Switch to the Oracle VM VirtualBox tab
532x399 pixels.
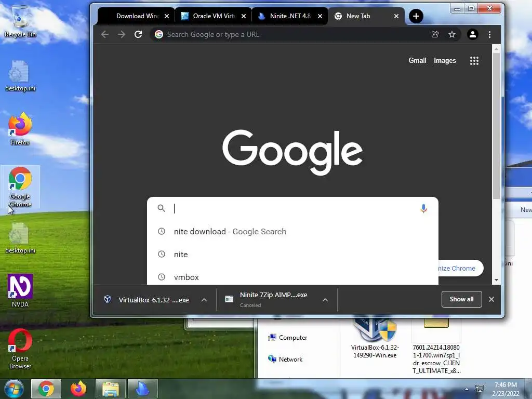[213, 16]
